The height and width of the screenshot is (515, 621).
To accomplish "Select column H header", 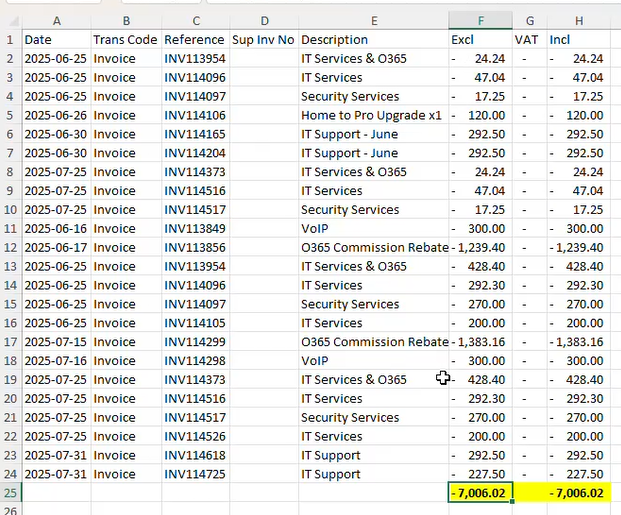I will pos(579,20).
